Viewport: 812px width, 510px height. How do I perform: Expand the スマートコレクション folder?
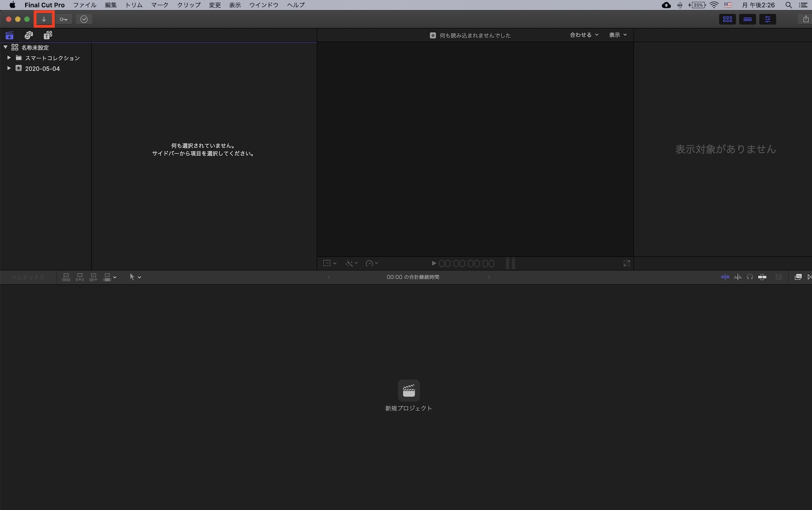(x=9, y=58)
